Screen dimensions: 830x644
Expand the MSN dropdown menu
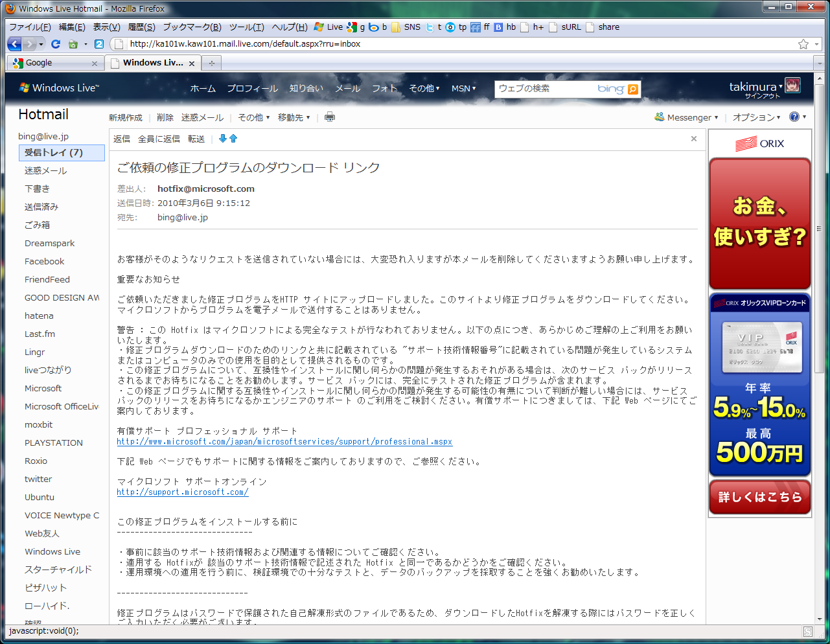(x=464, y=88)
